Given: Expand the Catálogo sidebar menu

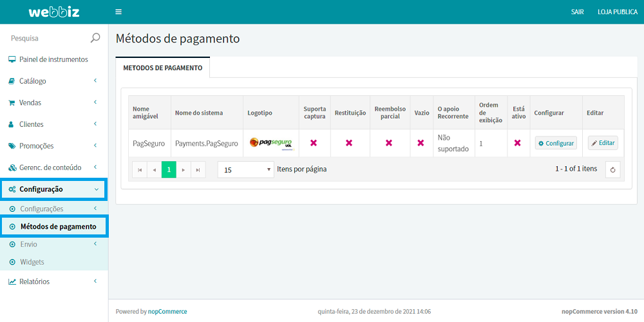Looking at the screenshot, I should pyautogui.click(x=53, y=81).
